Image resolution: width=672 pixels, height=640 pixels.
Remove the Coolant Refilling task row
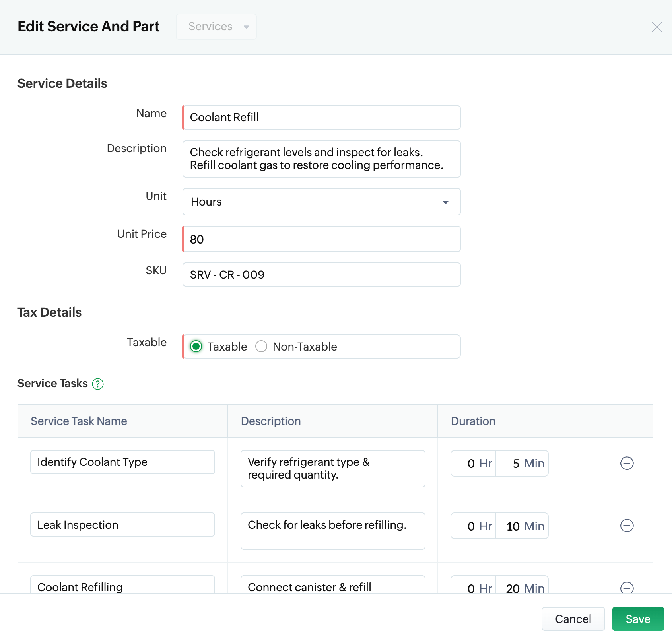pyautogui.click(x=627, y=588)
